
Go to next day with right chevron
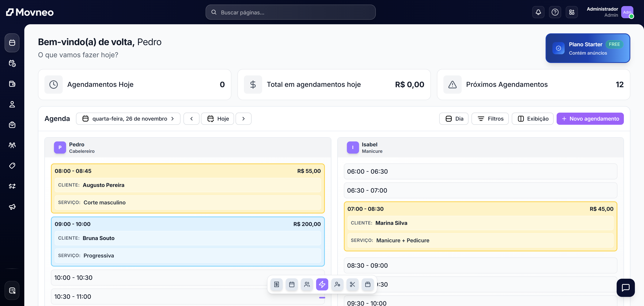pyautogui.click(x=243, y=118)
